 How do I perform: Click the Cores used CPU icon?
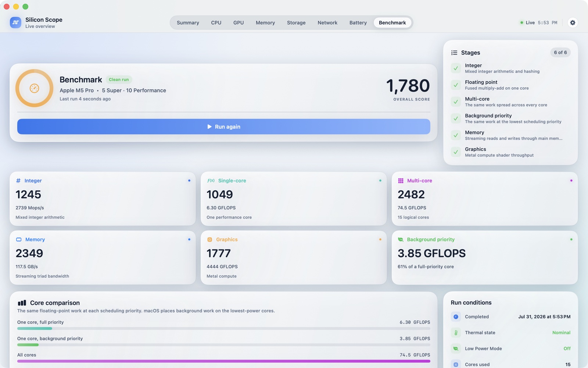click(x=456, y=364)
